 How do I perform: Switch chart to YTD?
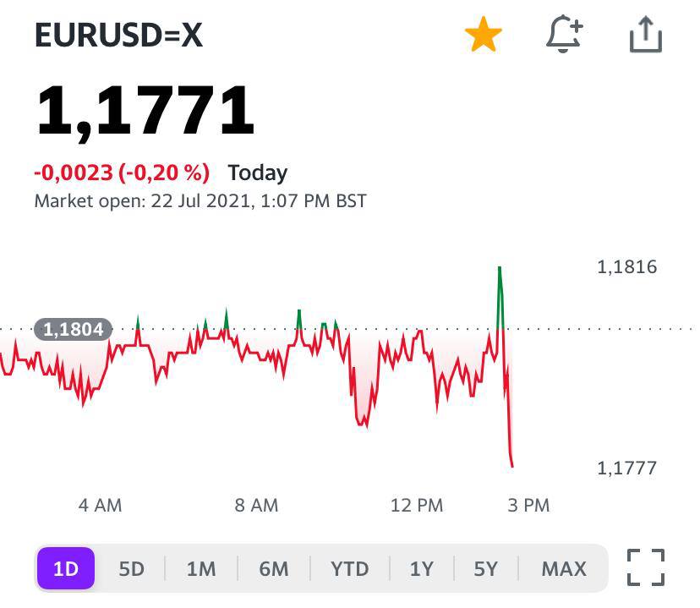350,568
